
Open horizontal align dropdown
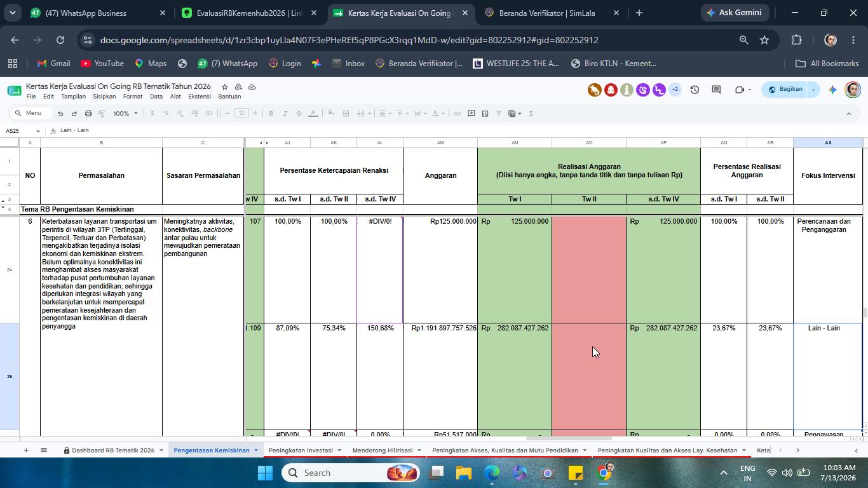point(385,113)
